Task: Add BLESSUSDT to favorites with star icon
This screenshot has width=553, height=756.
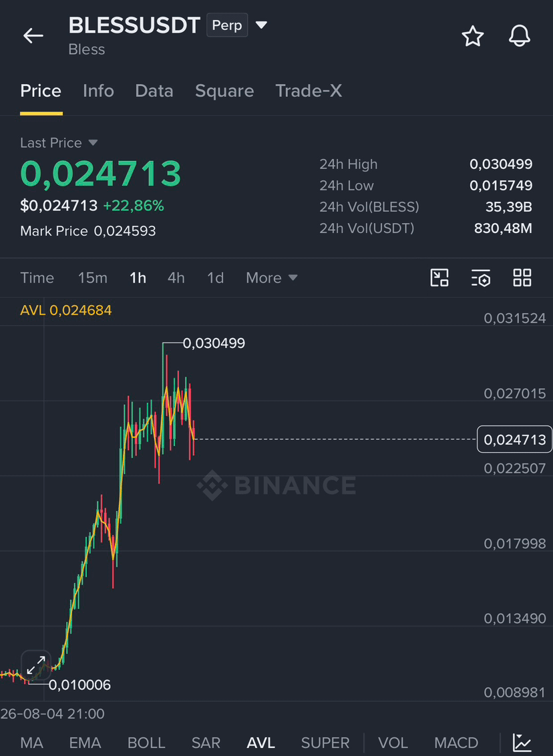Action: tap(472, 36)
